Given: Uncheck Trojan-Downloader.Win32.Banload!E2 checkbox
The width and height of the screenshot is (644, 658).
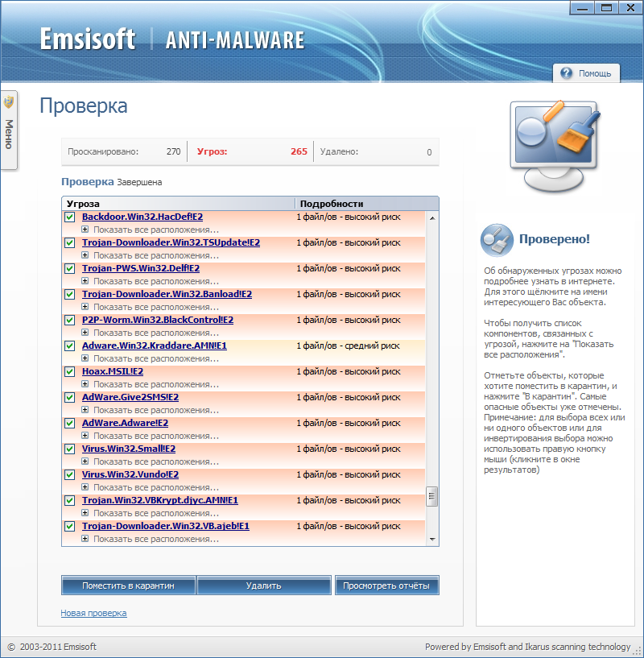Looking at the screenshot, I should tap(70, 295).
